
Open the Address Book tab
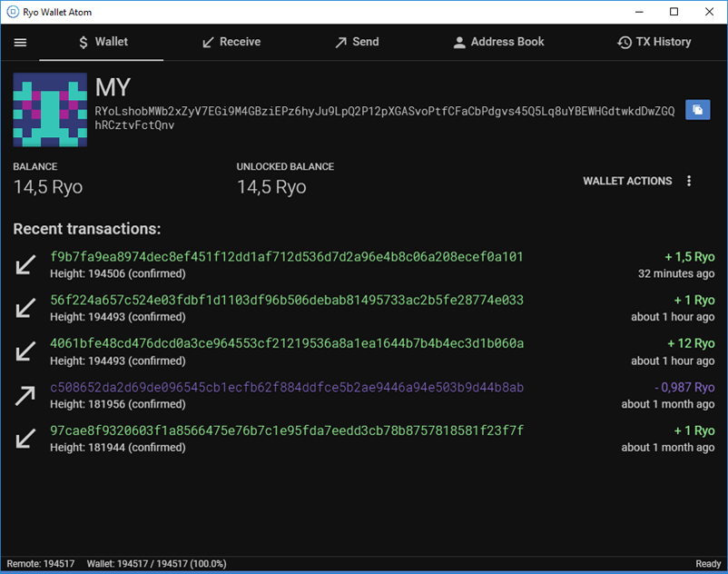coord(498,43)
